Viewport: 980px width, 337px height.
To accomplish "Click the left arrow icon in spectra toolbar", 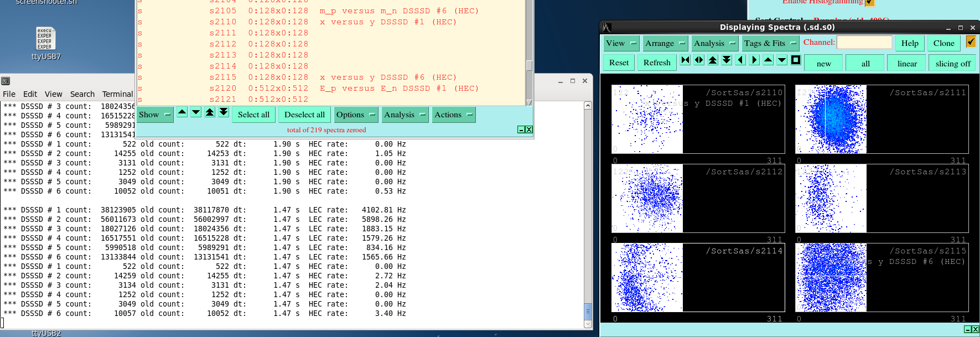I will click(x=740, y=60).
